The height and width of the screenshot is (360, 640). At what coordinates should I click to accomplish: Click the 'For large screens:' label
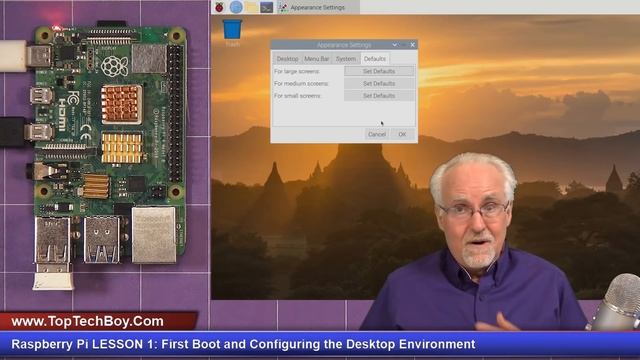[x=297, y=71]
